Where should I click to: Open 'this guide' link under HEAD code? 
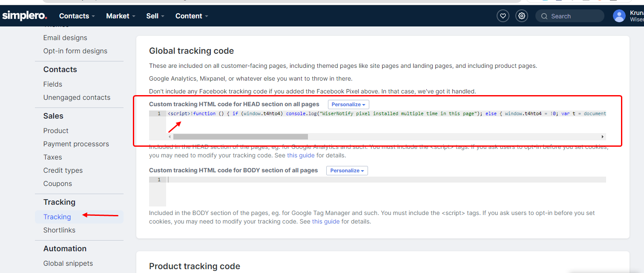301,155
